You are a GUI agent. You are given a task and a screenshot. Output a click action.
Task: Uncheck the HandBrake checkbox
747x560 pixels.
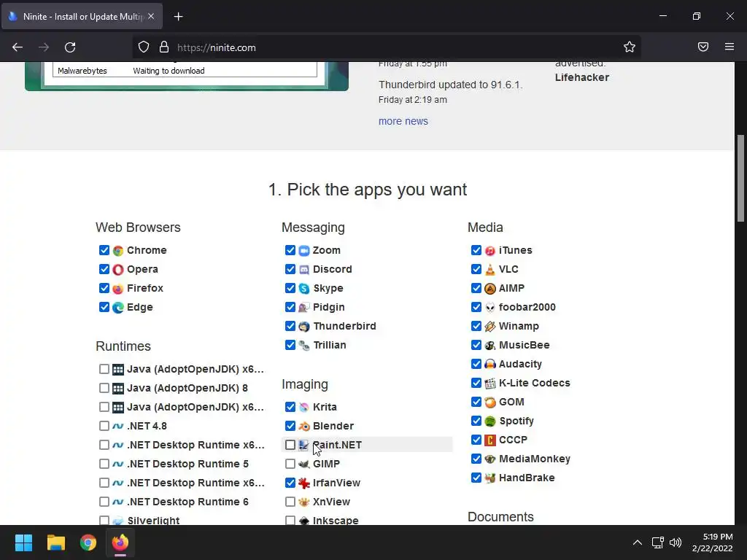(x=476, y=478)
